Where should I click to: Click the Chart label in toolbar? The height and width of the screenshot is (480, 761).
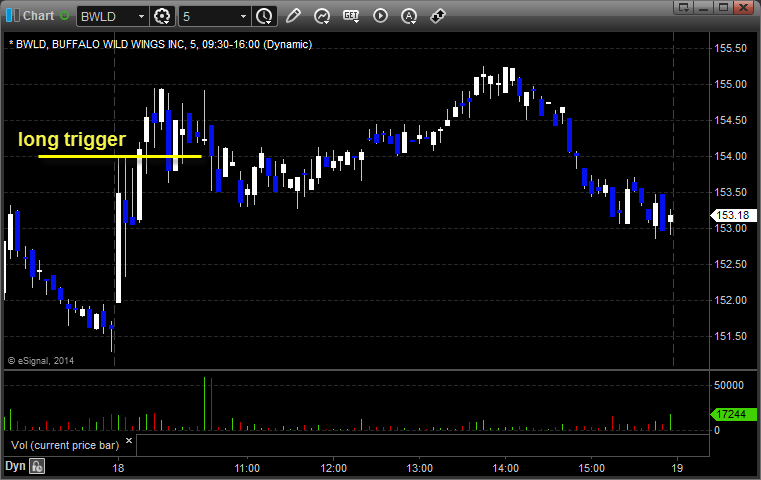pyautogui.click(x=38, y=16)
